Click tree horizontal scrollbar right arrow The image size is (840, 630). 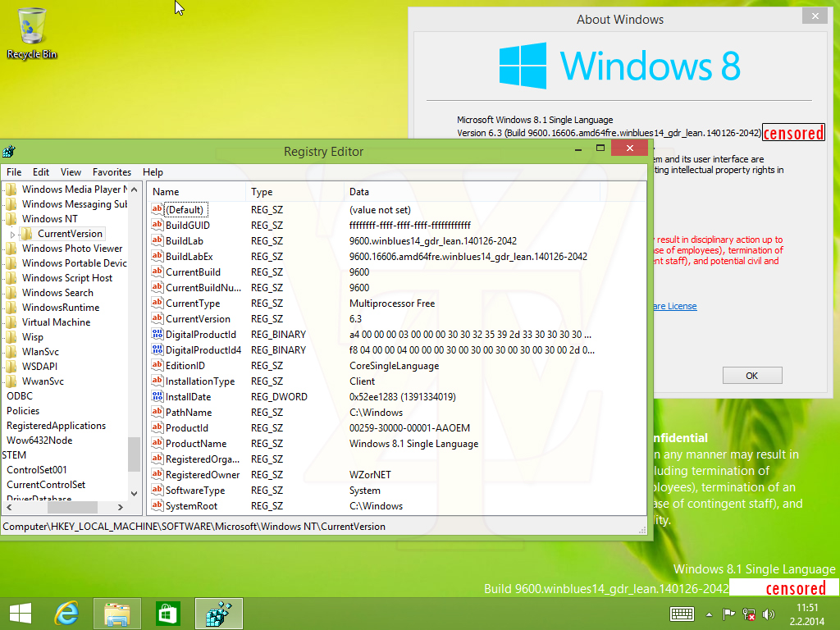[121, 507]
